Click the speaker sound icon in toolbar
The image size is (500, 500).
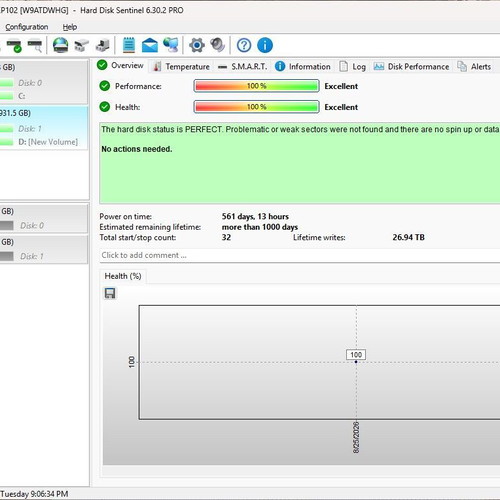pos(218,45)
